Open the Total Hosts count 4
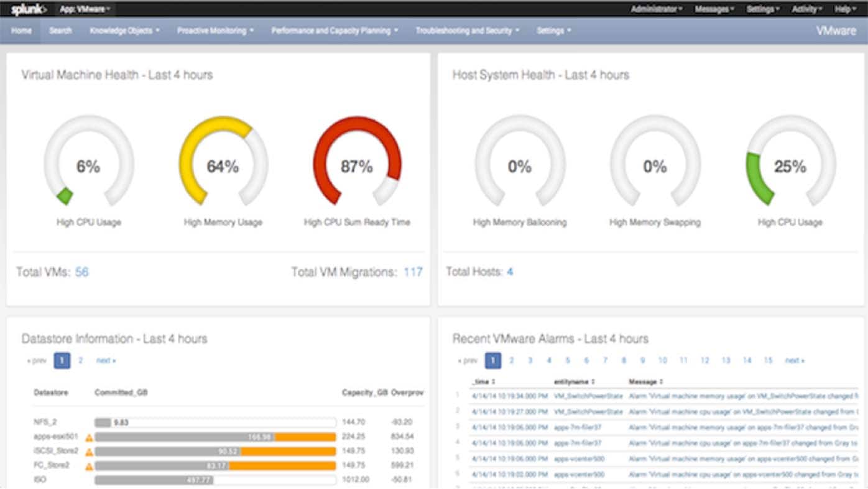 coord(510,272)
